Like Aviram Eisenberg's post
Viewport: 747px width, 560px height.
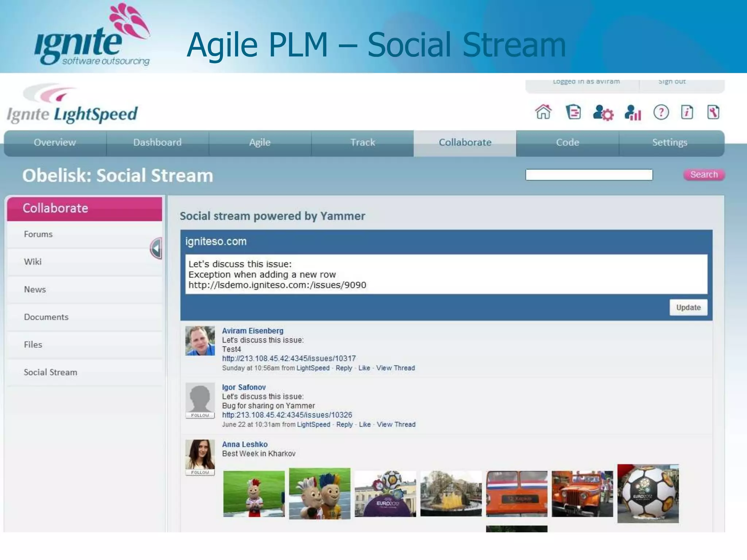364,368
